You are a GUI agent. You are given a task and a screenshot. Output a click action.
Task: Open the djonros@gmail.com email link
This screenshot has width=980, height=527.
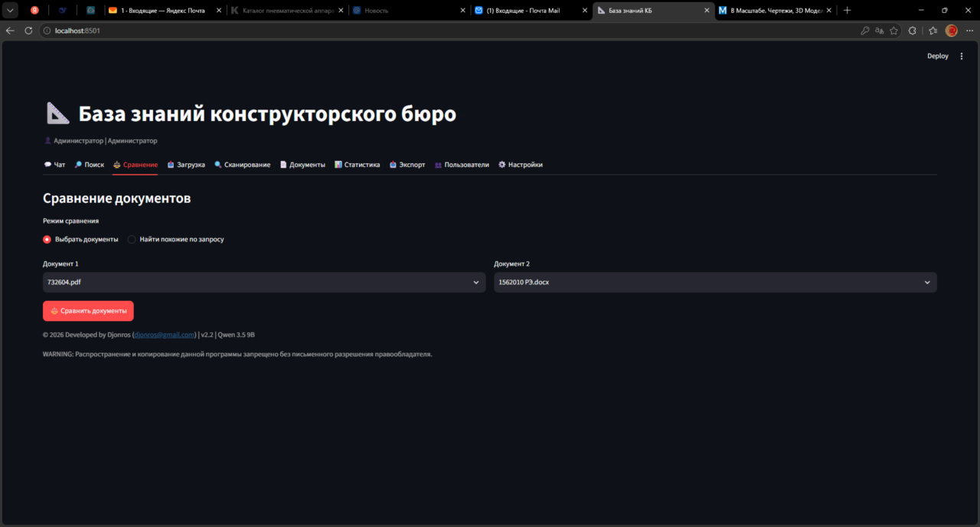(x=165, y=335)
